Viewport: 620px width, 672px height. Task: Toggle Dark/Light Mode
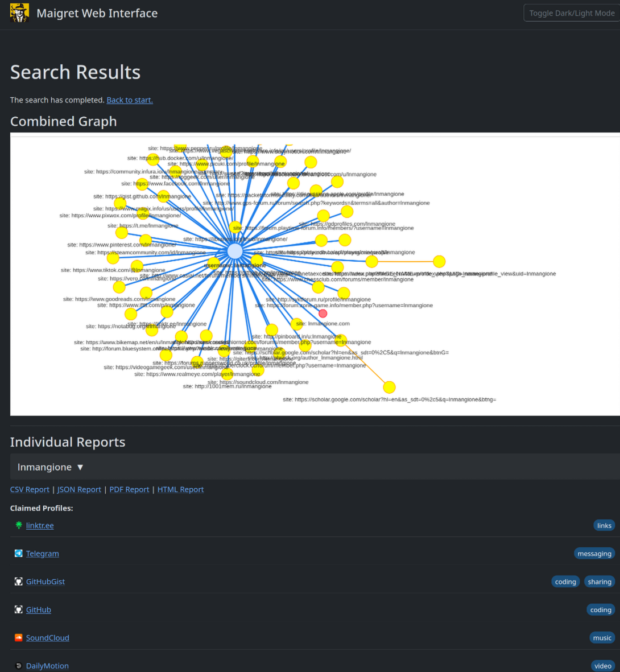tap(571, 13)
